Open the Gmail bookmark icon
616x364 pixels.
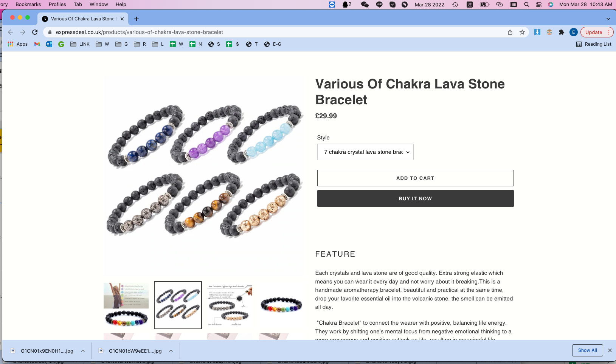tap(37, 44)
